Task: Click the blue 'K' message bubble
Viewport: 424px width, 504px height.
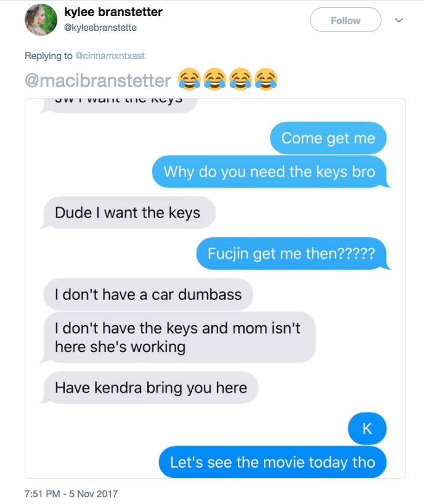Action: tap(367, 429)
